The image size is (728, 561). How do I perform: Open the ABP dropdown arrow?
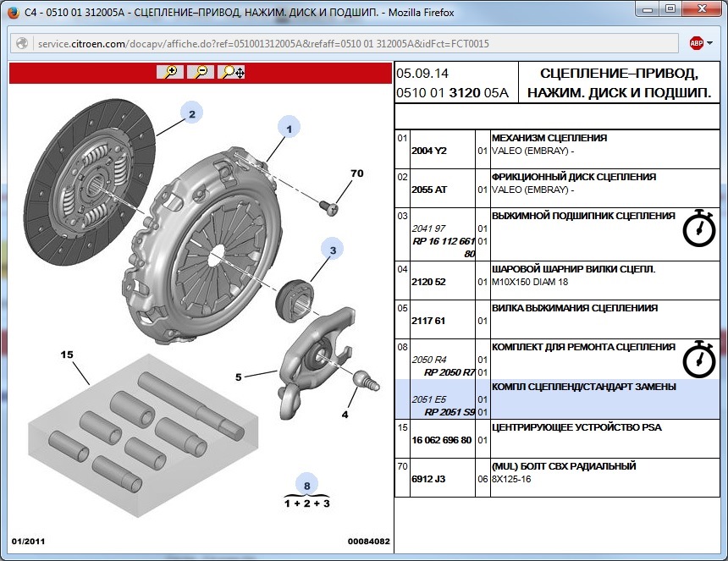pyautogui.click(x=709, y=43)
